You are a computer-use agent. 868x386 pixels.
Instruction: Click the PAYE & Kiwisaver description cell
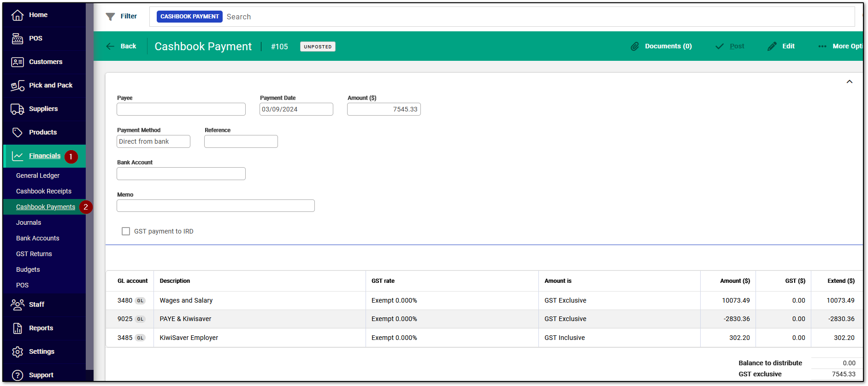[260, 319]
